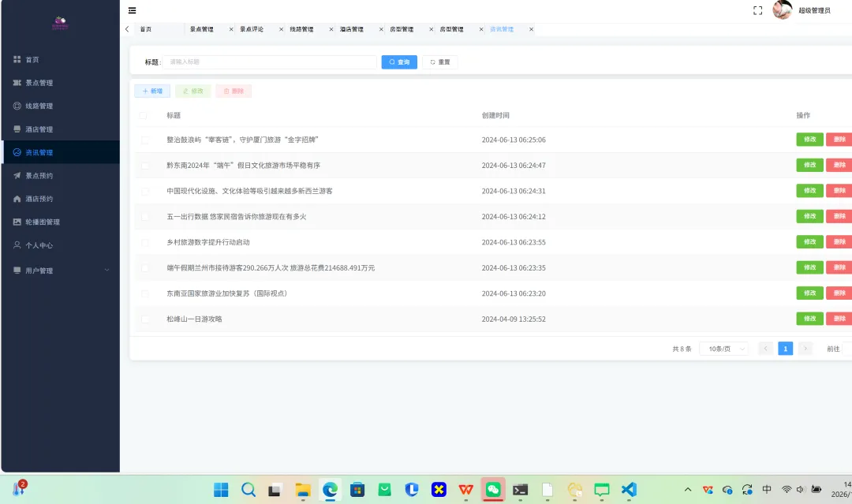
Task: Open 线路管理 in the sidebar
Action: tap(60, 106)
